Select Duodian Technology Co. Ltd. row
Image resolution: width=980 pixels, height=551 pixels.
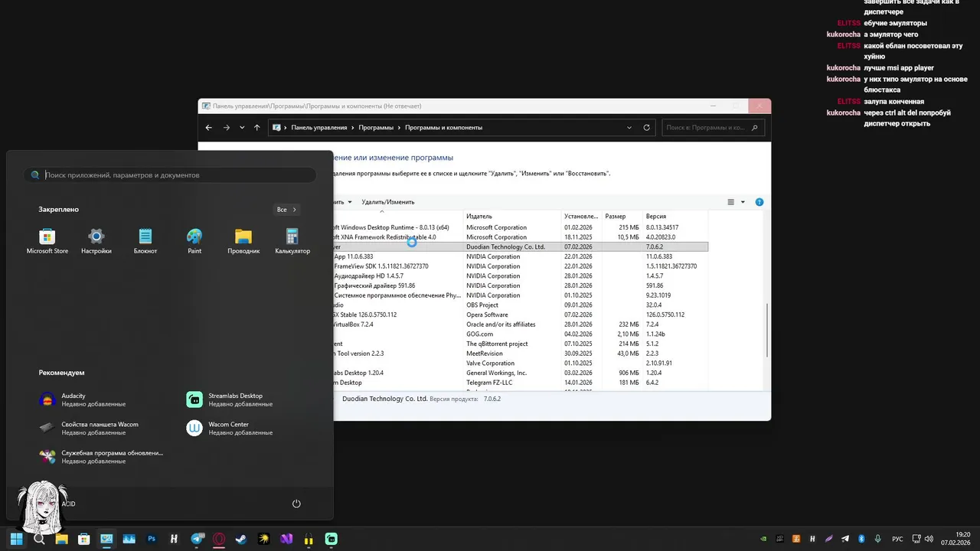(521, 247)
